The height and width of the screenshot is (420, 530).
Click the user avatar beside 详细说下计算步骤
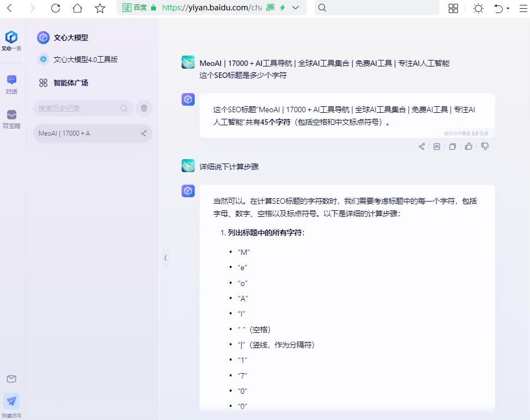coord(188,166)
